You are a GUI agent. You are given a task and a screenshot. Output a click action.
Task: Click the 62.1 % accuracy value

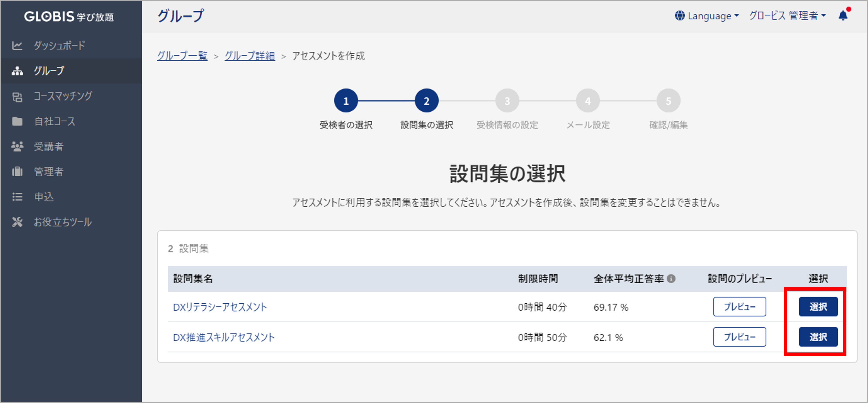tap(608, 338)
